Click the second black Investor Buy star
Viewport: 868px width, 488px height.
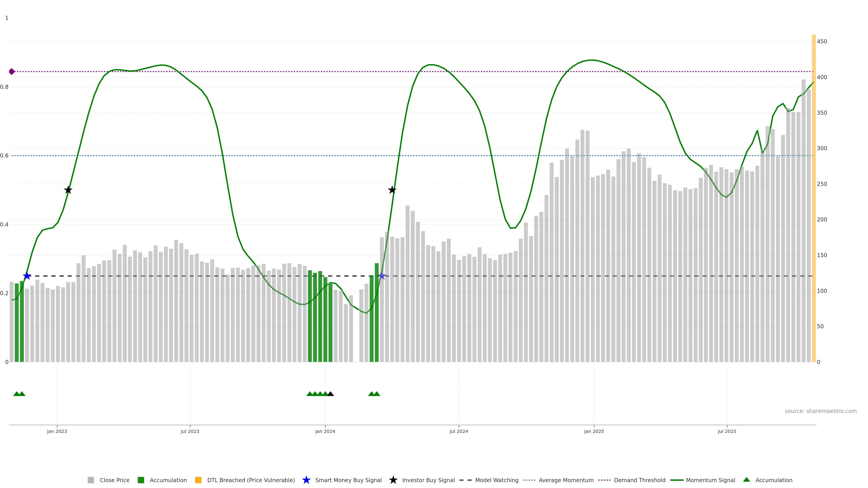click(392, 190)
